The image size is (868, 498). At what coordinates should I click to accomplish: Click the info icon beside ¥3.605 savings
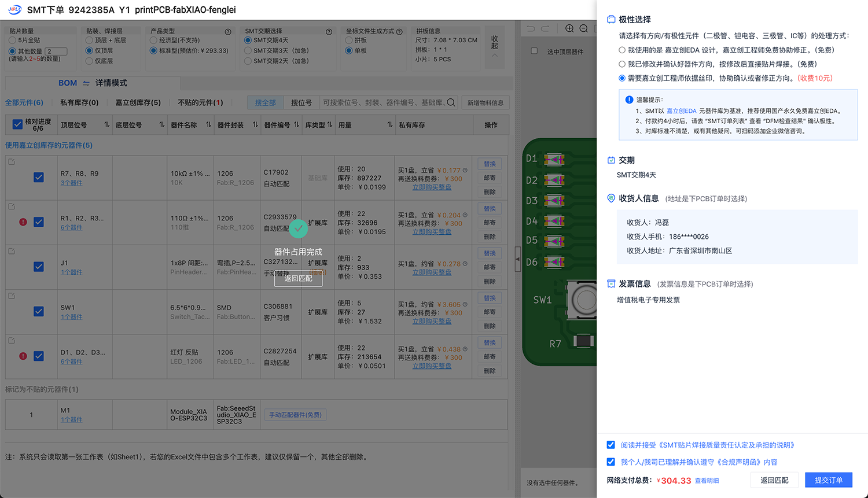(465, 304)
